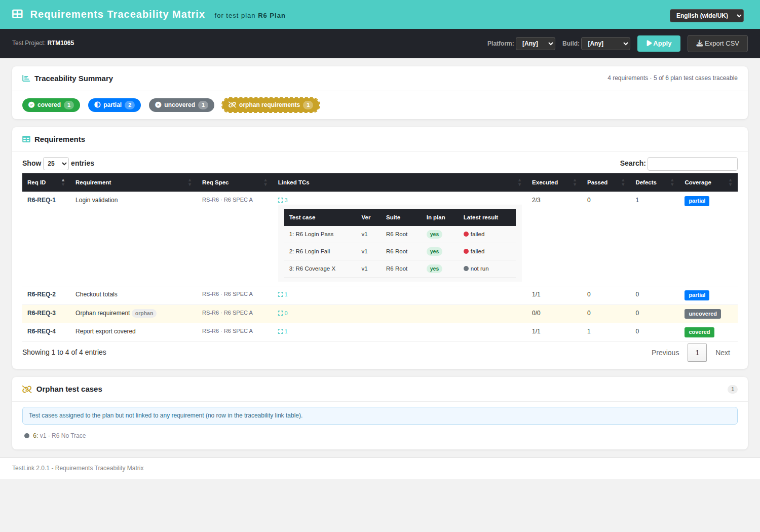Screen dimensions: 760x532
Task: Click the R6-REQ-3 requirement ID
Action: [x=42, y=313]
